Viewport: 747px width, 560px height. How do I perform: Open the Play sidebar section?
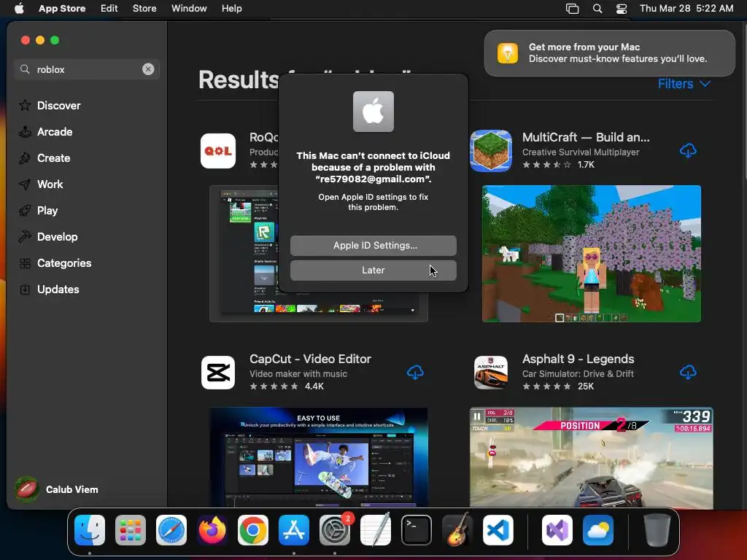click(38, 211)
